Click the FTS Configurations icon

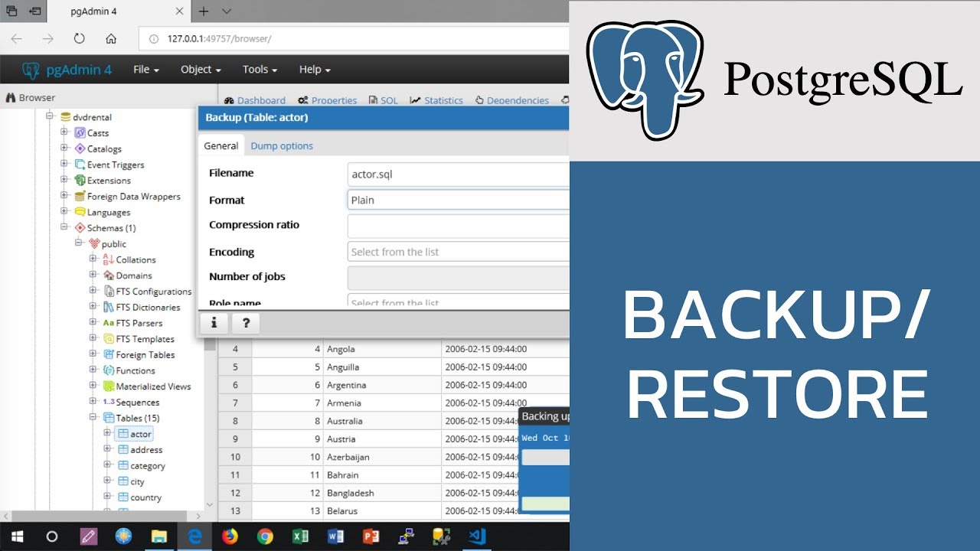point(108,292)
